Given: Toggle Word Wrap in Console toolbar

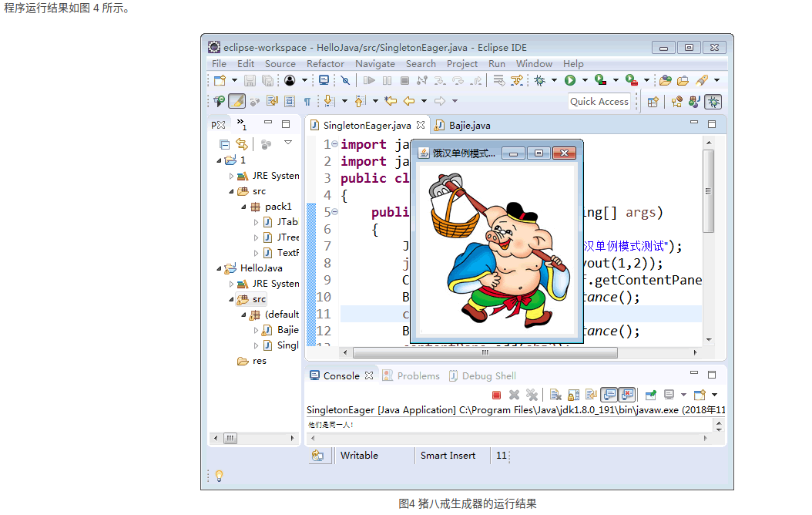Looking at the screenshot, I should [591, 396].
